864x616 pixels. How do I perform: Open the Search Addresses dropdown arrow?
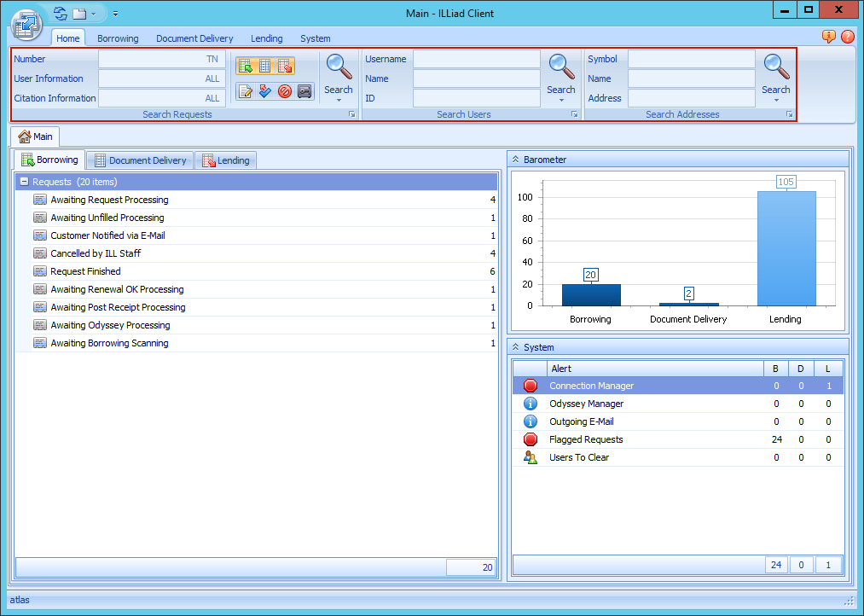point(775,101)
